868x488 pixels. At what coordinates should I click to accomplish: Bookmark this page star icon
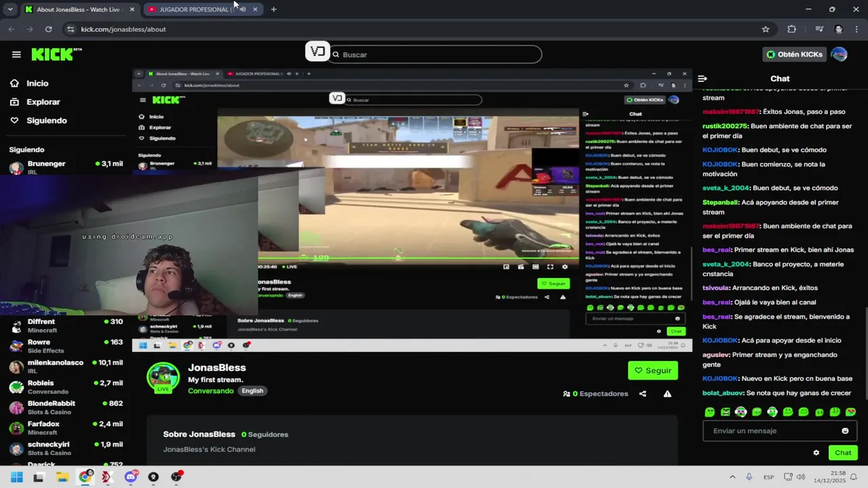pos(766,29)
